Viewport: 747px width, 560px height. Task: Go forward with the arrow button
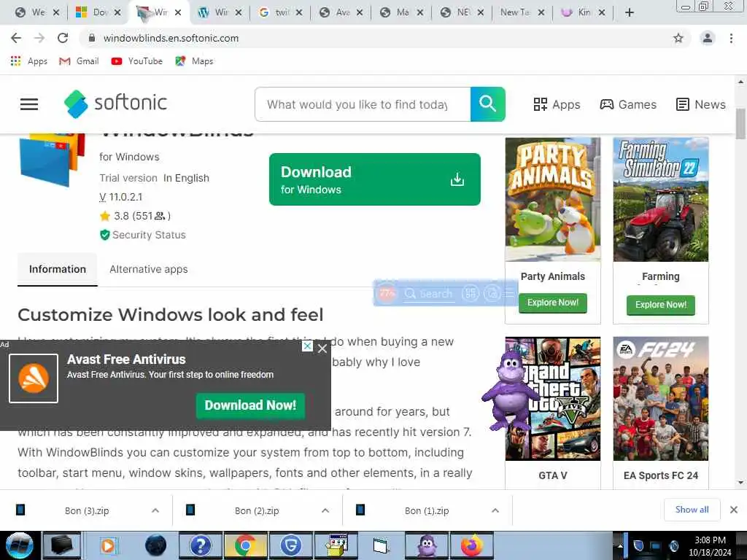coord(39,38)
